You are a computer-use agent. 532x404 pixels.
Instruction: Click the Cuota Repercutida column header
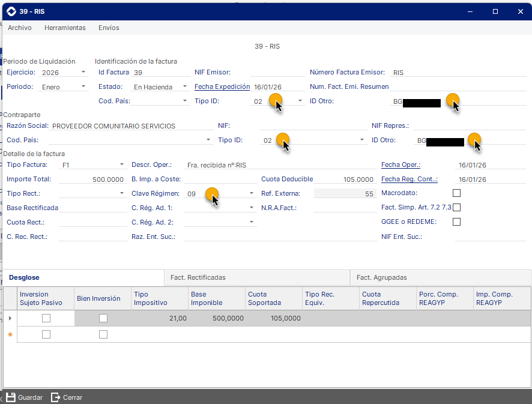[387, 298]
